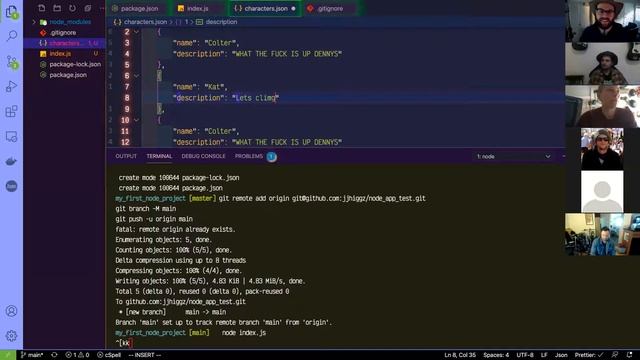Open the Docker whale icon
The width and height of the screenshot is (640, 360).
[11, 161]
